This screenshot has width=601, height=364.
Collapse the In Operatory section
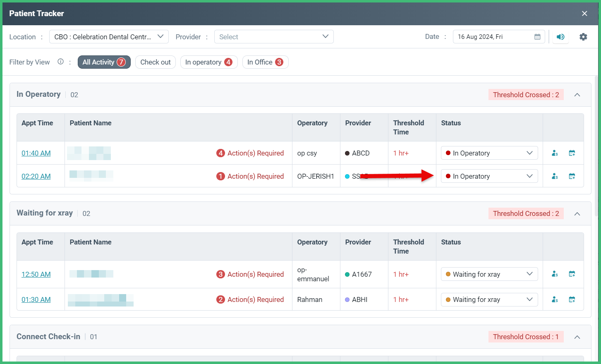(x=577, y=94)
